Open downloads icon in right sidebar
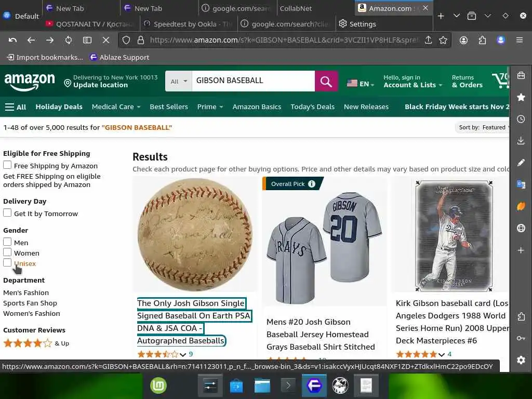Screen dimensions: 532x399 521,141
